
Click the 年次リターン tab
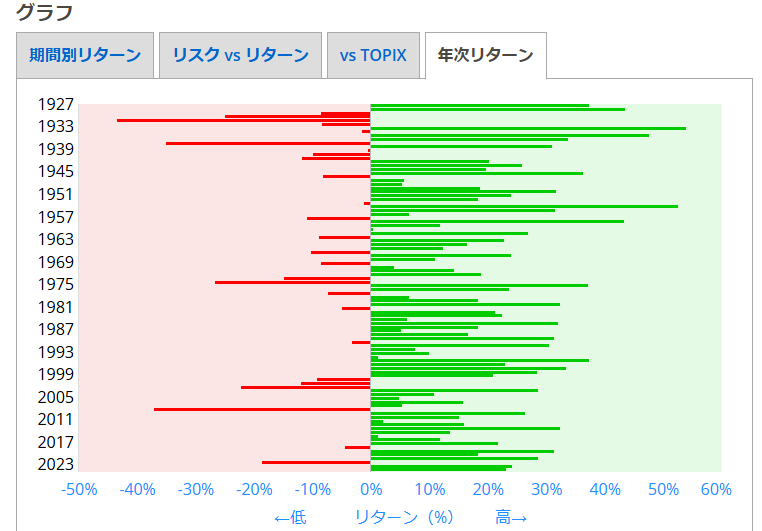click(x=485, y=55)
